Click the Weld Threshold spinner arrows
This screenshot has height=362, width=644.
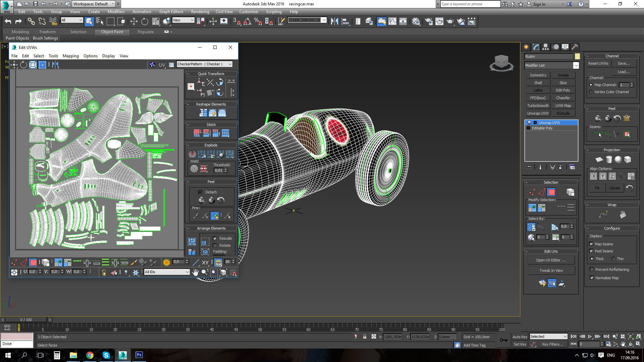(x=226, y=170)
